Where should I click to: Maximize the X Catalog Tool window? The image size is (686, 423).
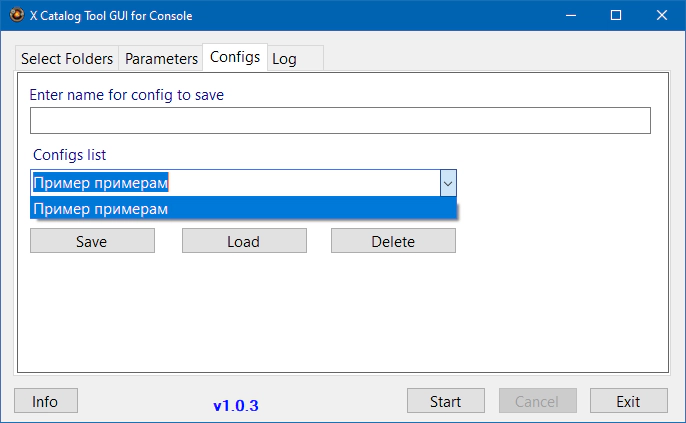(616, 16)
